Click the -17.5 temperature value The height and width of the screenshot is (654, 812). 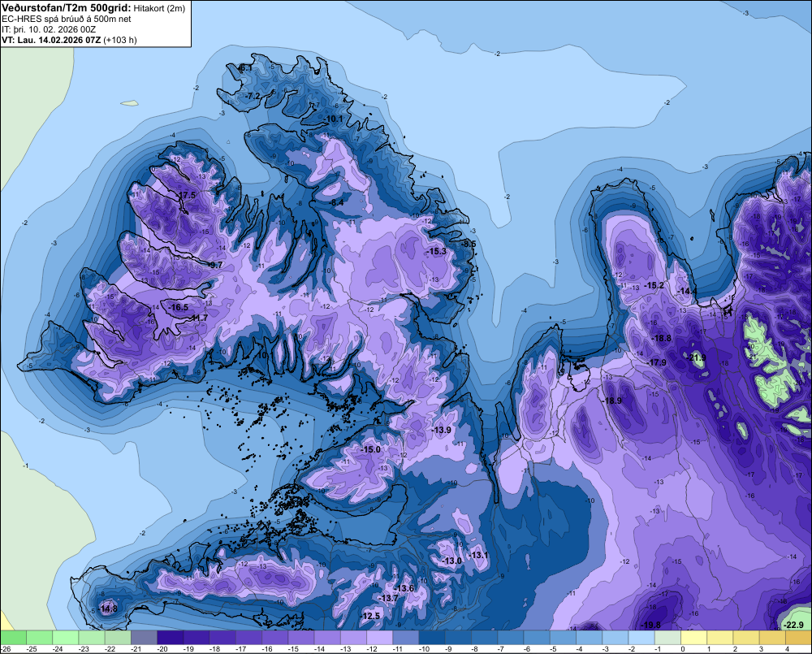pos(185,195)
